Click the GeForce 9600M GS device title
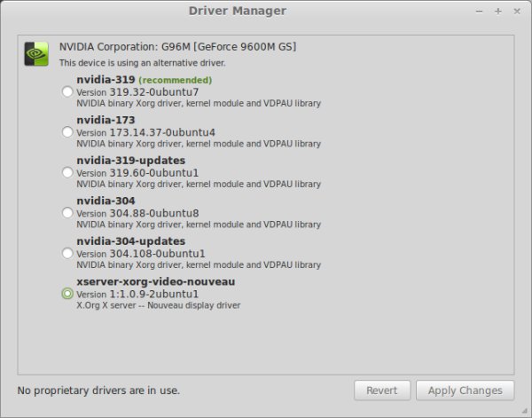The width and height of the screenshot is (532, 418). click(x=178, y=47)
